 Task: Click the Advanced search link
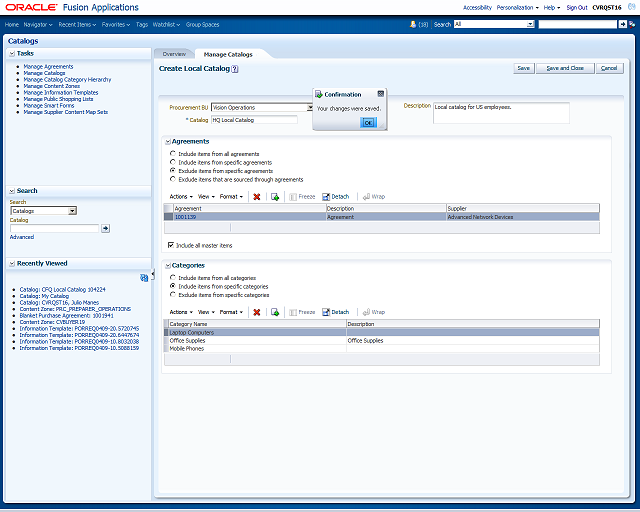pyautogui.click(x=22, y=237)
